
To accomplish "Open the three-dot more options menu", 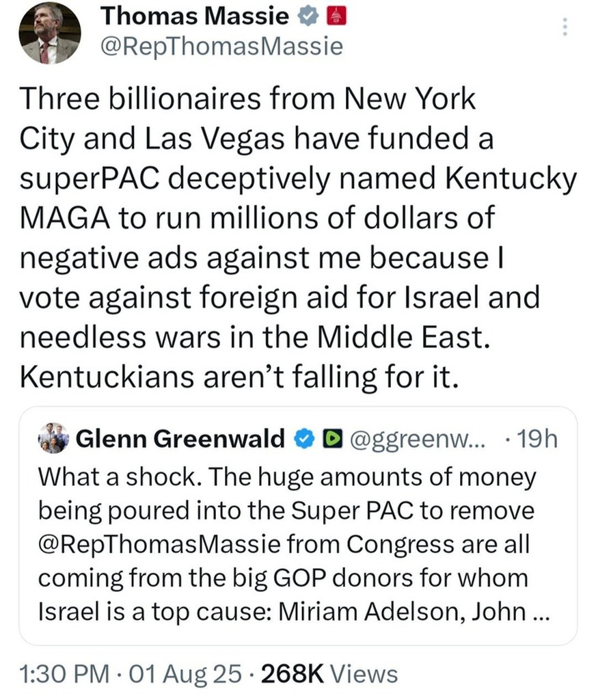I will 565,27.
